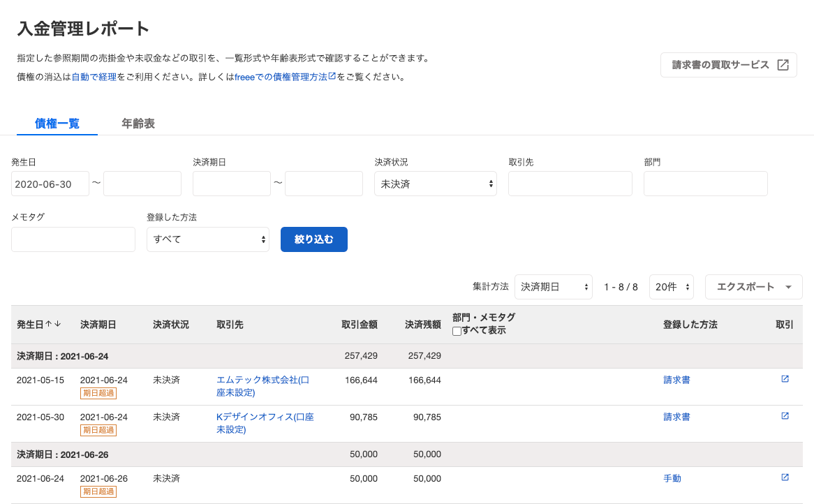
Task: Expand エクスポート dropdown menu
Action: click(x=754, y=287)
